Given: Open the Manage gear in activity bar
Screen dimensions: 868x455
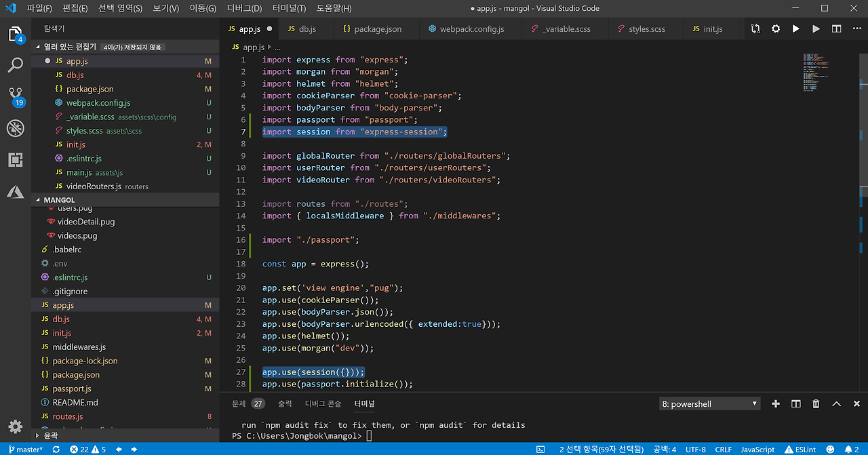Looking at the screenshot, I should [15, 427].
